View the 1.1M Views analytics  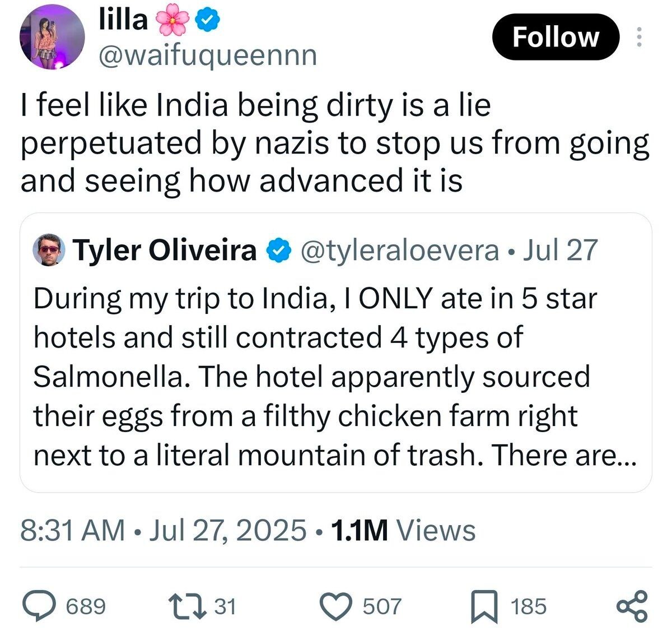click(403, 530)
